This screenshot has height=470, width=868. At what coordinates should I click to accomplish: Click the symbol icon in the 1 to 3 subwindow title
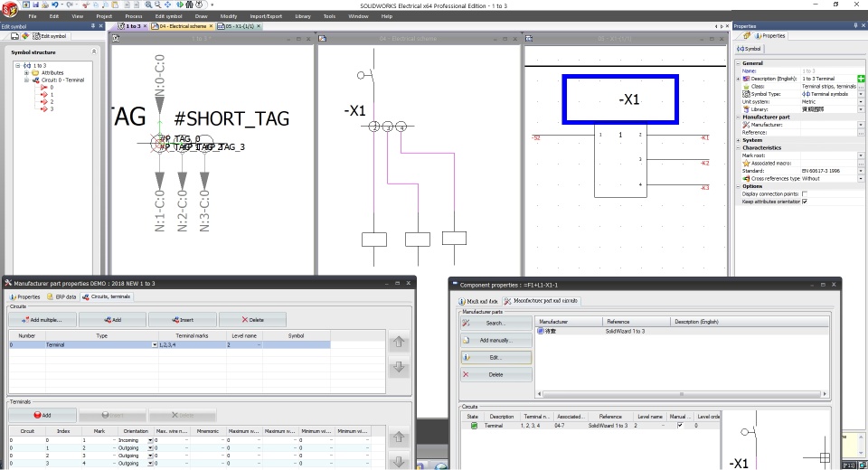click(x=116, y=39)
